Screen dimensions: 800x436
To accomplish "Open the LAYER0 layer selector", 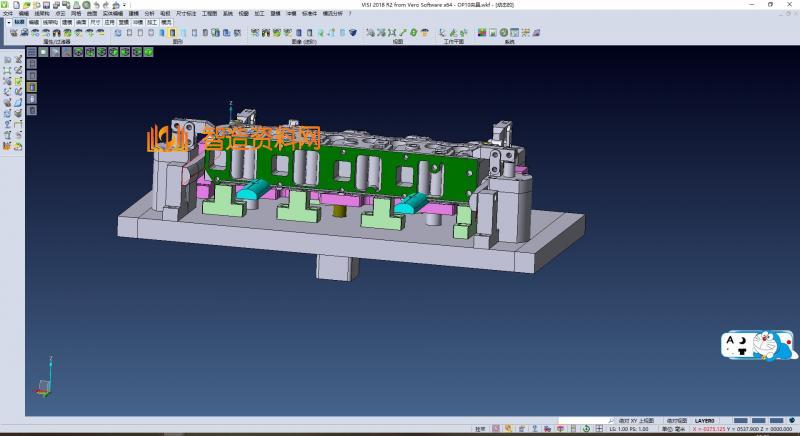I will pyautogui.click(x=705, y=421).
